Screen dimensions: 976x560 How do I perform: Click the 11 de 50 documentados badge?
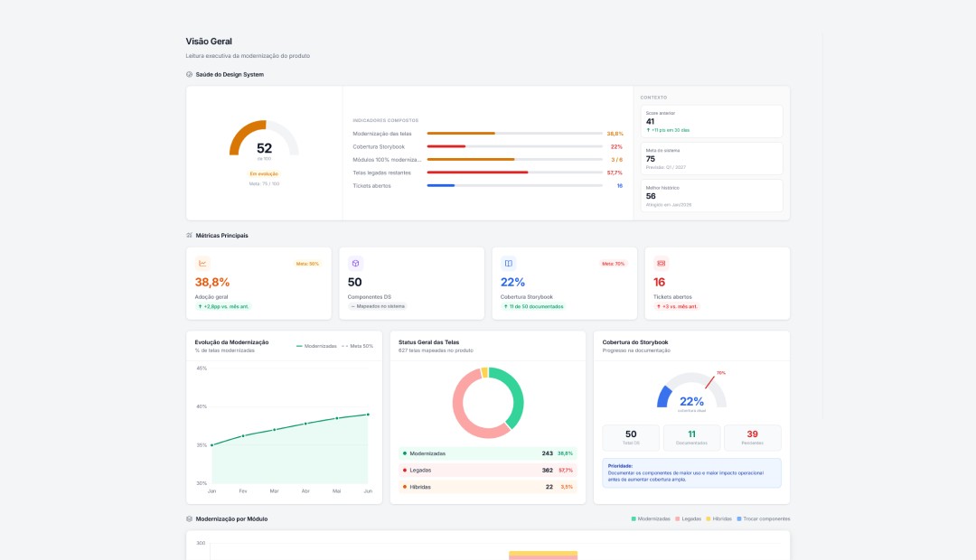point(533,307)
